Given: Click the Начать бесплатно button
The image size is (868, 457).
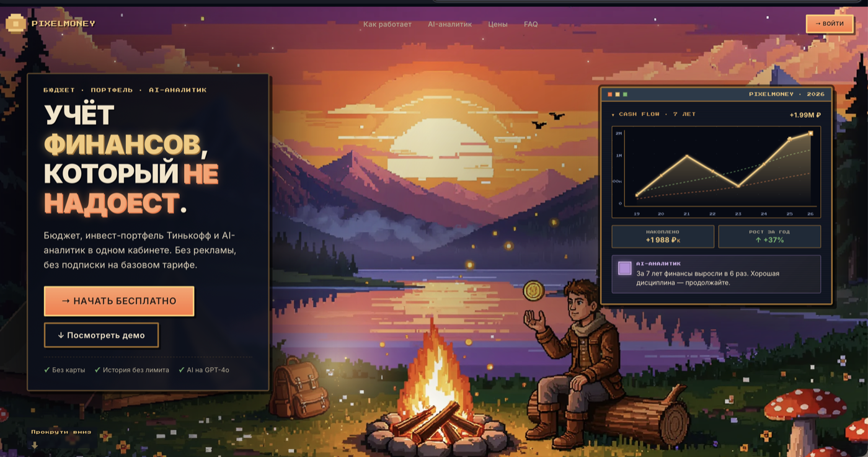Looking at the screenshot, I should coord(119,301).
